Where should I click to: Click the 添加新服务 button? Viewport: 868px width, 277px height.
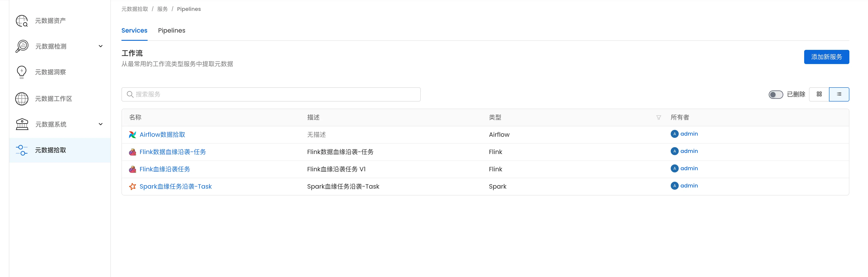(x=826, y=57)
